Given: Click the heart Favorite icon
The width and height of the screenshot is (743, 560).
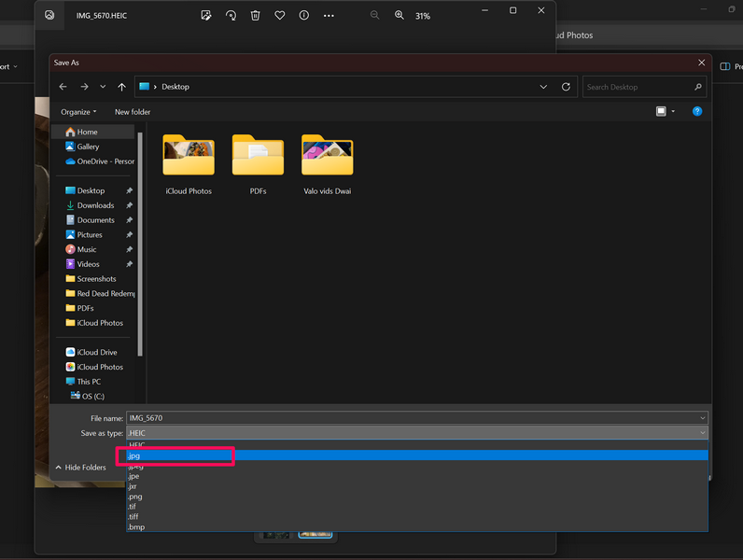Looking at the screenshot, I should (279, 16).
